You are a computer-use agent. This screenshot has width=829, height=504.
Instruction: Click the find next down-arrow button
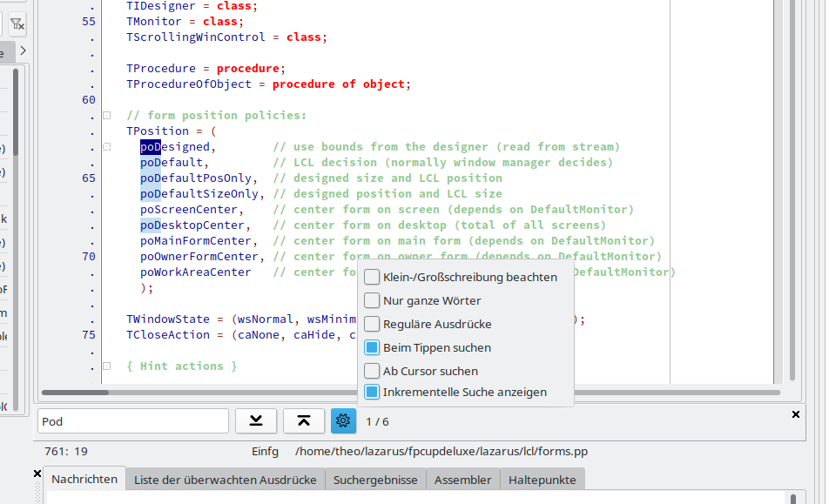pyautogui.click(x=256, y=421)
